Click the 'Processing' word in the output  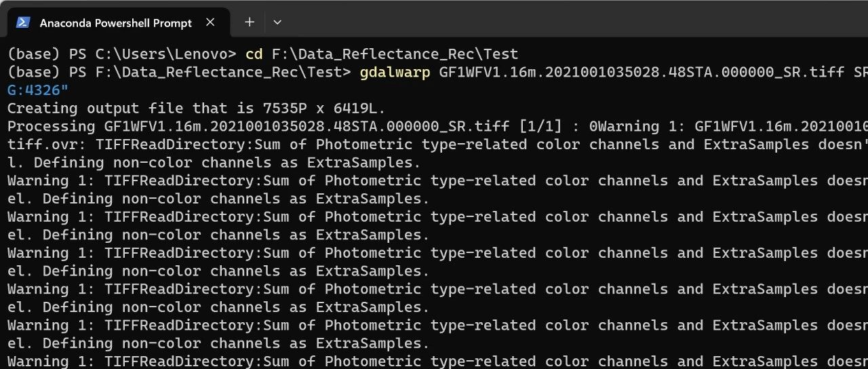(x=52, y=126)
